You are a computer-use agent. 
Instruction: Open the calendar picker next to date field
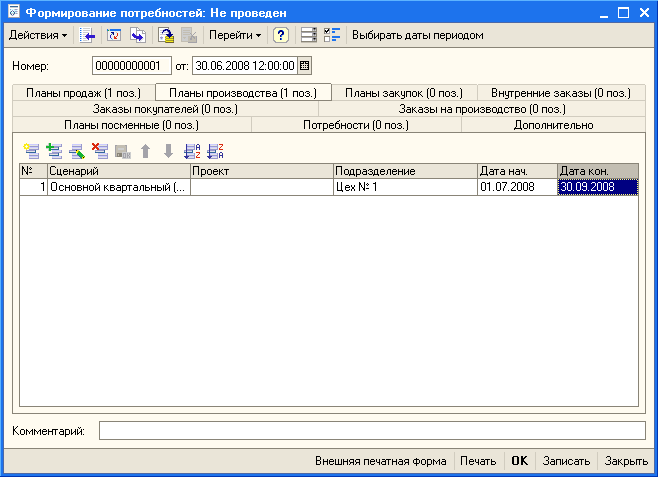[x=305, y=66]
